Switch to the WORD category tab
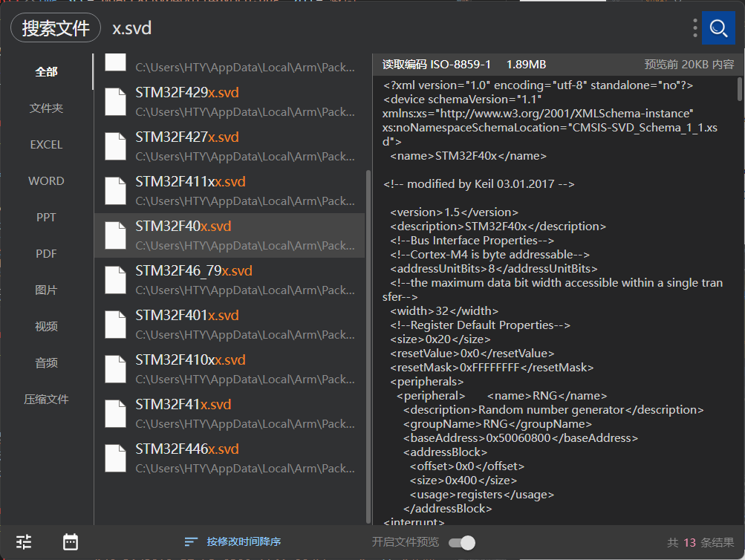Screen dimensions: 745x560 [45, 180]
